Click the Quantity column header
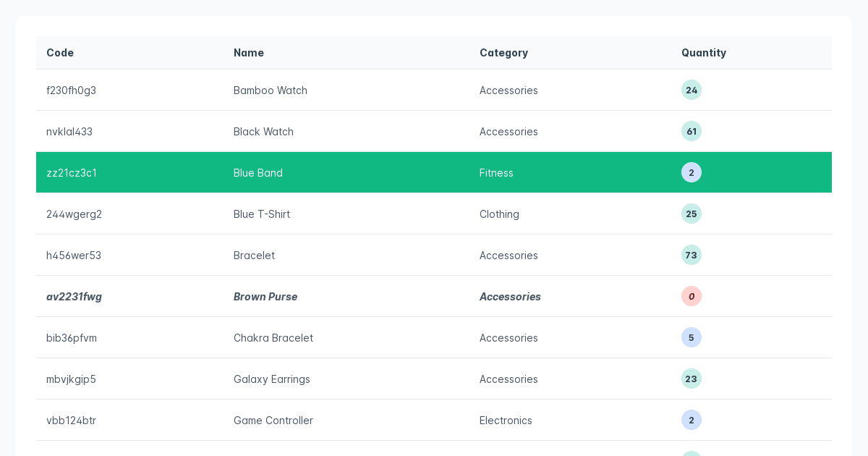Screen dimensions: 868x456 [704, 53]
